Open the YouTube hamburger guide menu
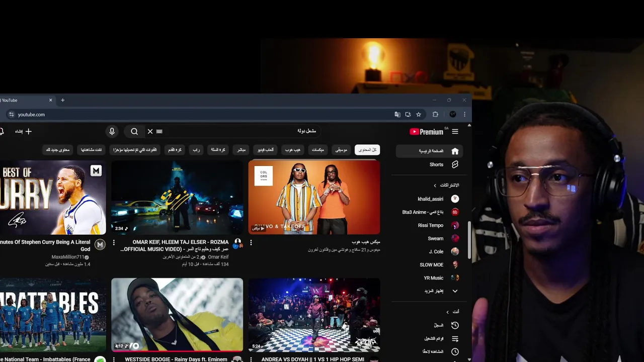This screenshot has height=362, width=644. [x=455, y=132]
